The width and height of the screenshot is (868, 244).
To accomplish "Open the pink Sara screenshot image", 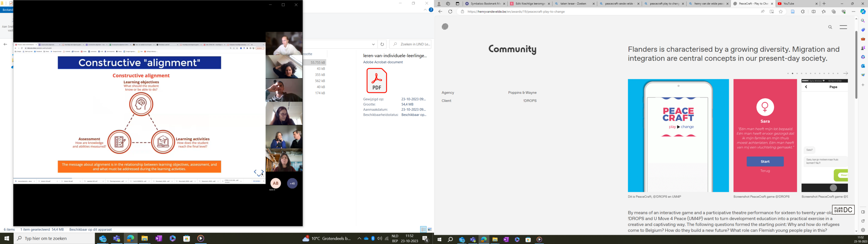I will [x=765, y=135].
